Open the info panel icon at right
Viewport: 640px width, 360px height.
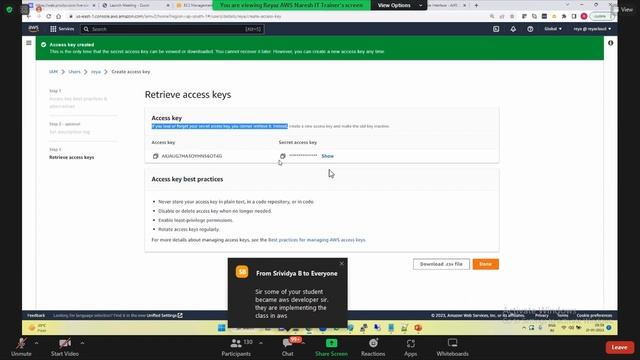point(610,43)
